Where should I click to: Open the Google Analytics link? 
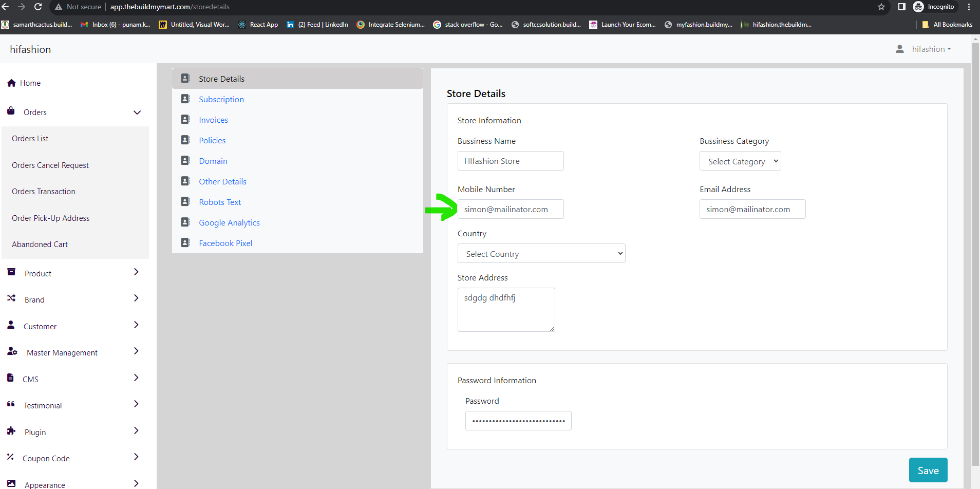point(230,222)
